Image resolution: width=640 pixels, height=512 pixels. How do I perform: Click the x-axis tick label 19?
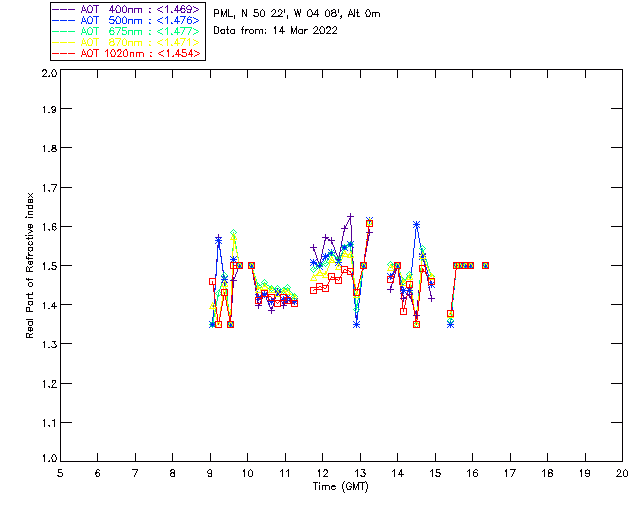[x=585, y=473]
